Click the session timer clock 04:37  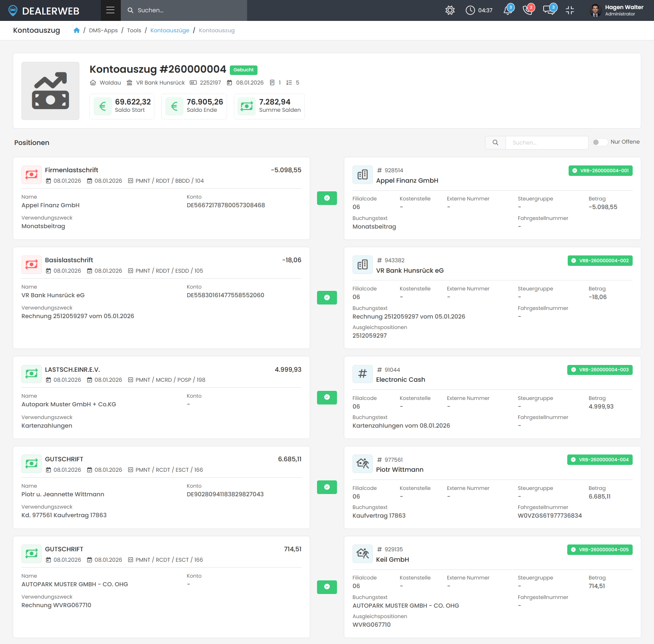pos(479,10)
